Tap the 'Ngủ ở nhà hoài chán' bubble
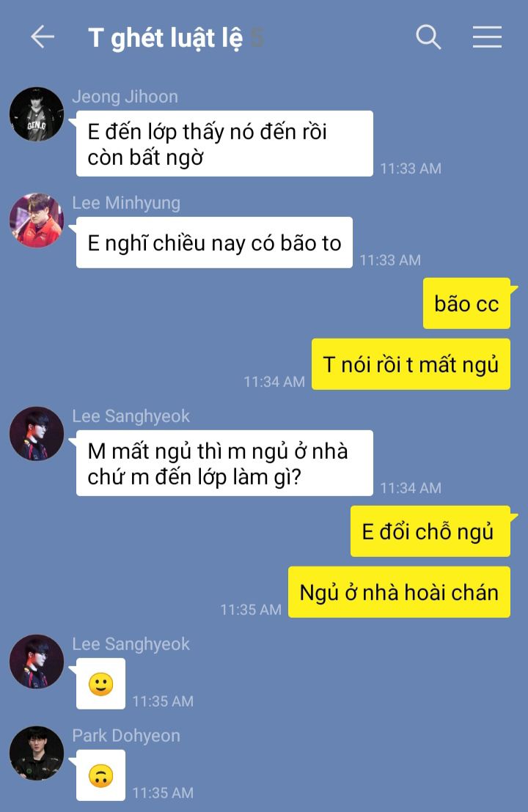The image size is (528, 812). tap(400, 592)
